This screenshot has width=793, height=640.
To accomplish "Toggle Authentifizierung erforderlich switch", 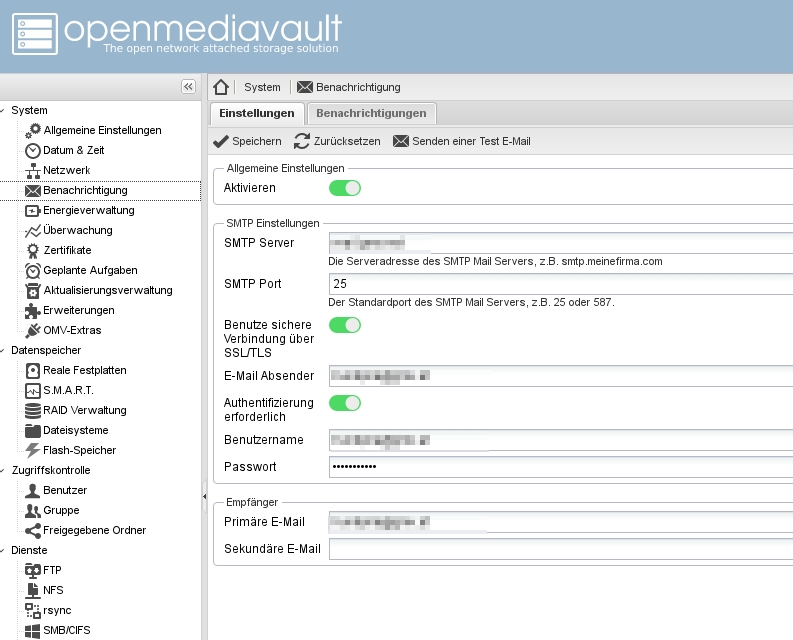I will (x=345, y=403).
